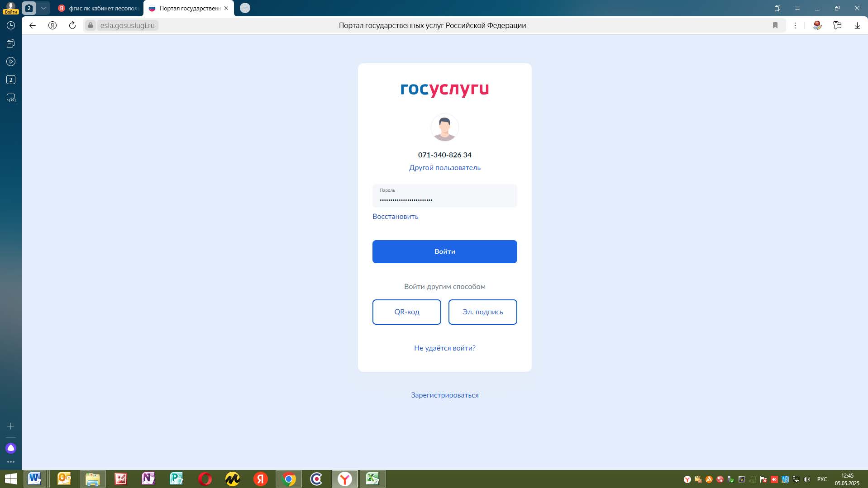
Task: Launch Alice assistant purple icon
Action: point(11,448)
